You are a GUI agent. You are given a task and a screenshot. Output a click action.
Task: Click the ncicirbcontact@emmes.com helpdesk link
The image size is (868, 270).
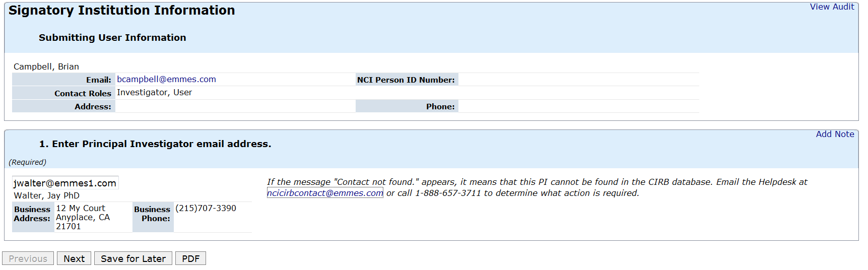point(325,193)
